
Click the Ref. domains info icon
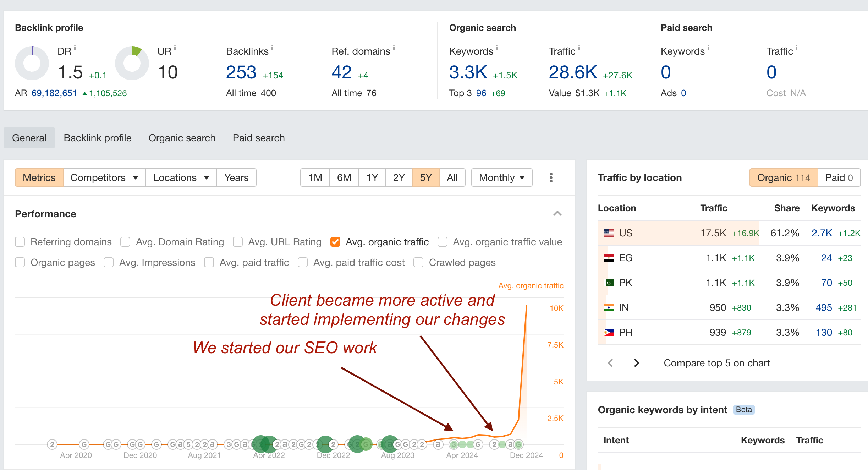[x=394, y=48]
